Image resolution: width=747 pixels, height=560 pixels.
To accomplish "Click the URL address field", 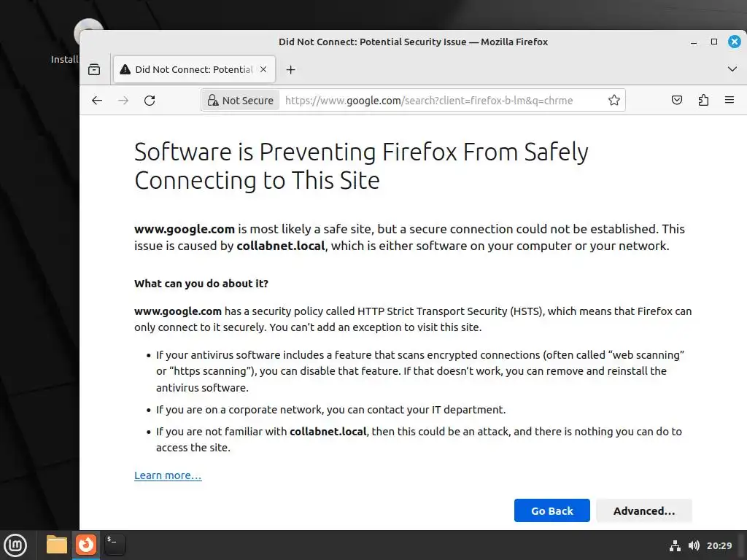I will point(438,101).
